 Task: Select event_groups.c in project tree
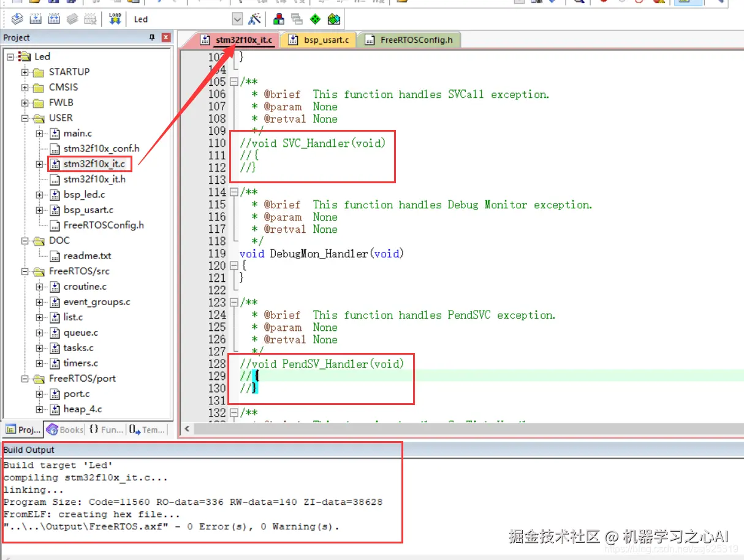pyautogui.click(x=97, y=301)
